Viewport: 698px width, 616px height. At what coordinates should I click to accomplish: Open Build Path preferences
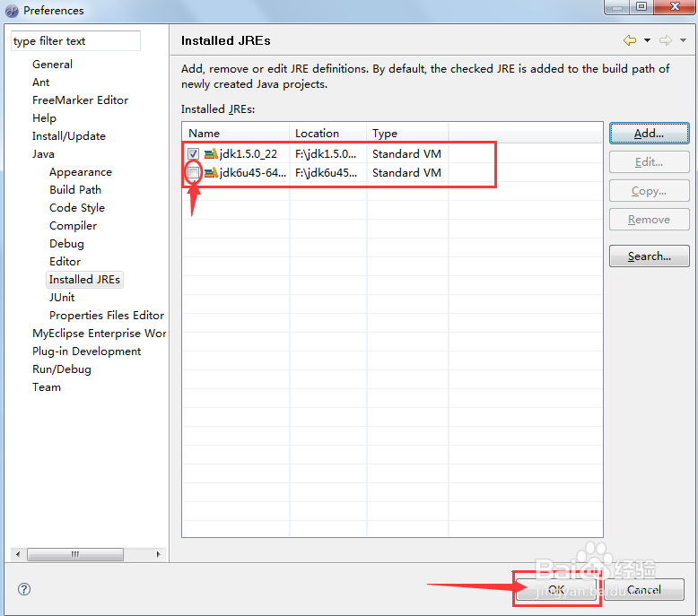tap(75, 189)
